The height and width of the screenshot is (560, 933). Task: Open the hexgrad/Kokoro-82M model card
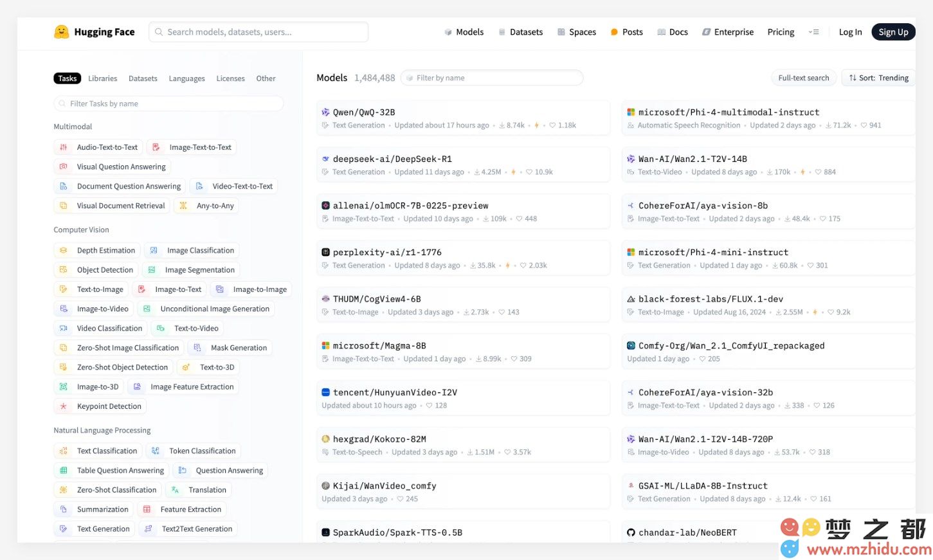click(x=463, y=445)
